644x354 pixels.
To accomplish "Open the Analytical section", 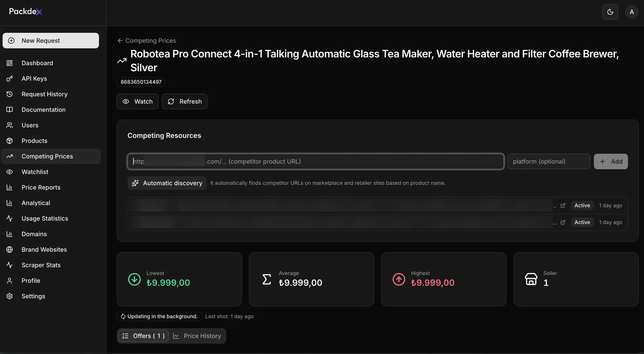I will coord(51,203).
